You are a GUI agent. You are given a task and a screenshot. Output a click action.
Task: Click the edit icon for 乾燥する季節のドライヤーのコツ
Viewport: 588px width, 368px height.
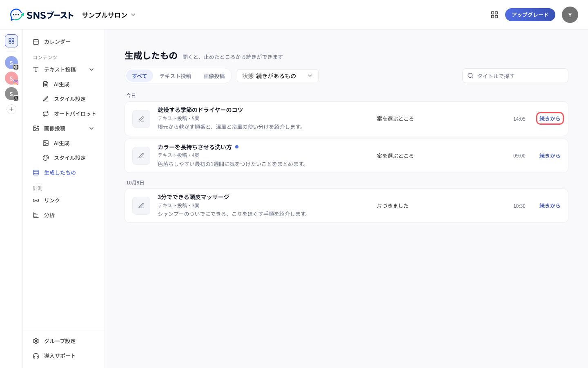[x=141, y=119]
